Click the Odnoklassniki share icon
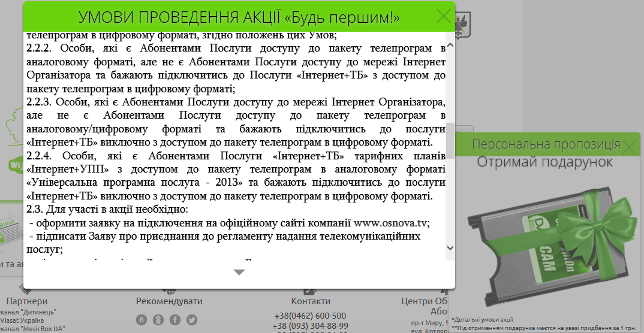This screenshot has height=333, width=644. click(158, 320)
